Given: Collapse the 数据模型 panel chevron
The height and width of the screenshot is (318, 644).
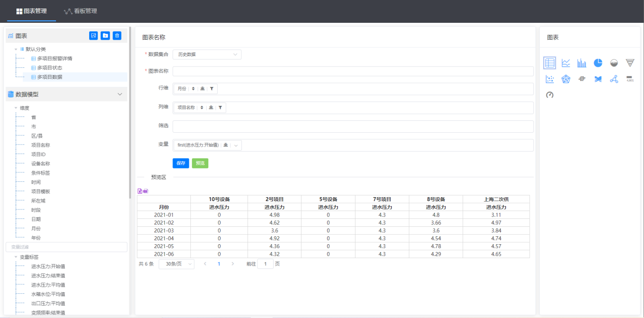Looking at the screenshot, I should [x=119, y=94].
